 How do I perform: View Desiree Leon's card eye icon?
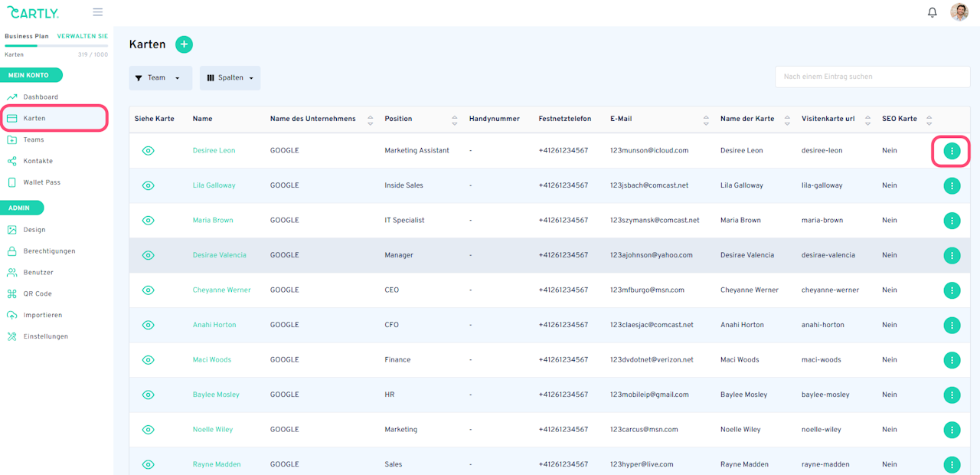coord(149,151)
